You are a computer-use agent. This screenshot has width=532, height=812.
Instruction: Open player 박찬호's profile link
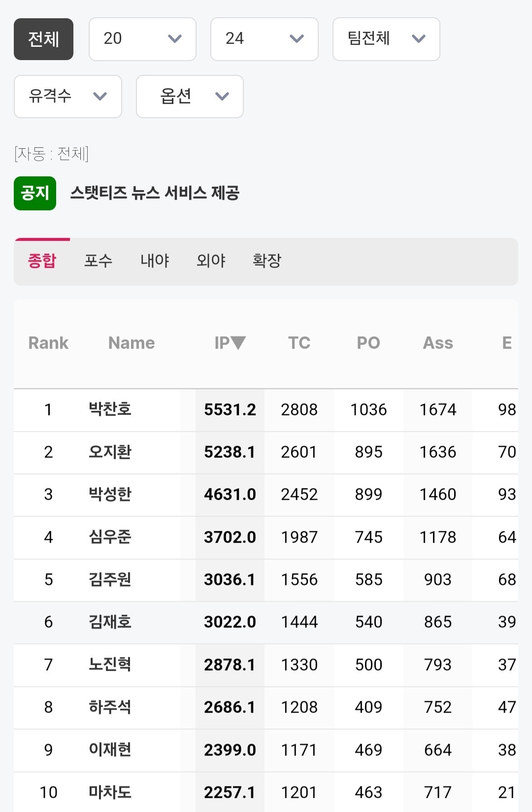point(110,409)
